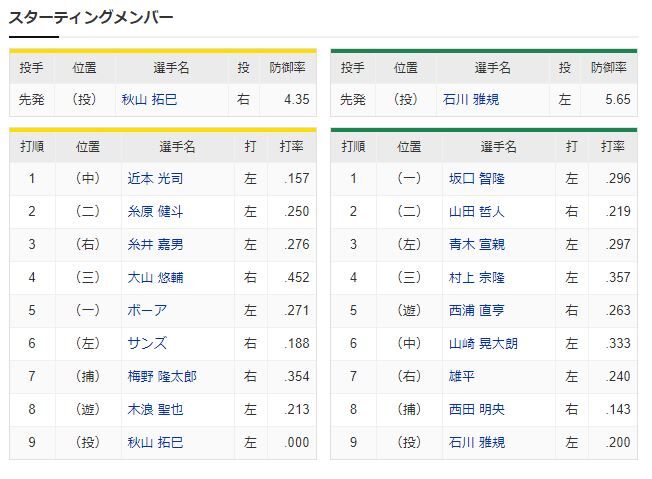652x479 pixels.
Task: Click ninth batter 秋山 拓巳 link
Action: pos(155,442)
